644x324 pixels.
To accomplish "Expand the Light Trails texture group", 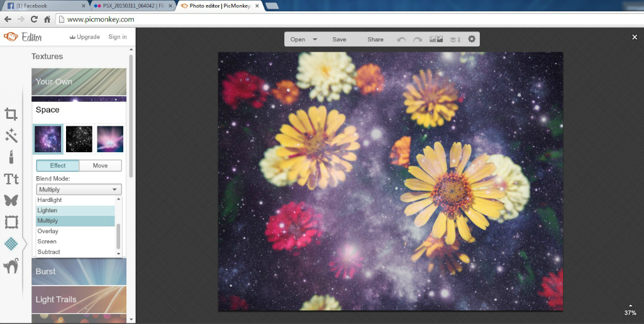I will coord(79,299).
